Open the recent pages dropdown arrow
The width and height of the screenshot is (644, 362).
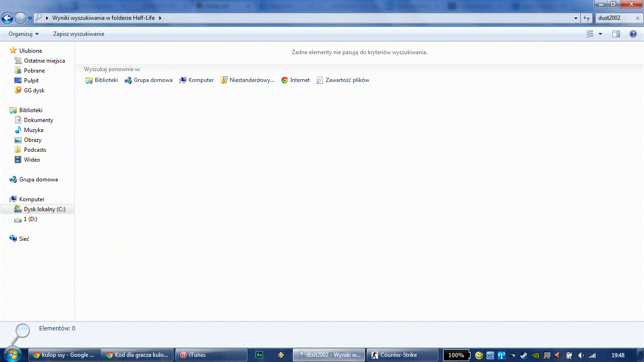point(30,18)
